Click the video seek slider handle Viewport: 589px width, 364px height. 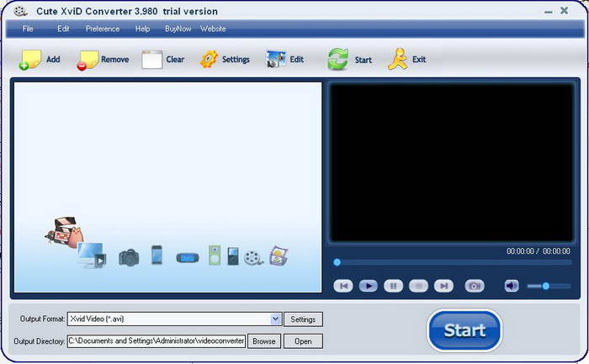coord(337,262)
